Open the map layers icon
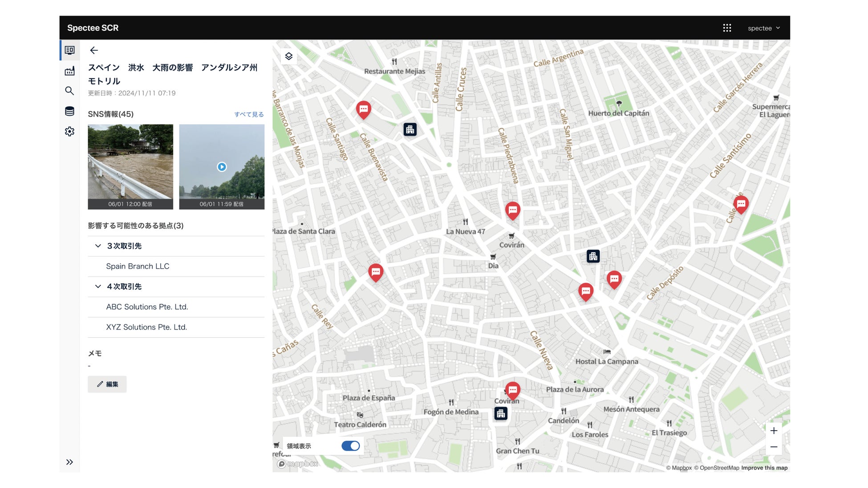868x488 pixels. (289, 56)
